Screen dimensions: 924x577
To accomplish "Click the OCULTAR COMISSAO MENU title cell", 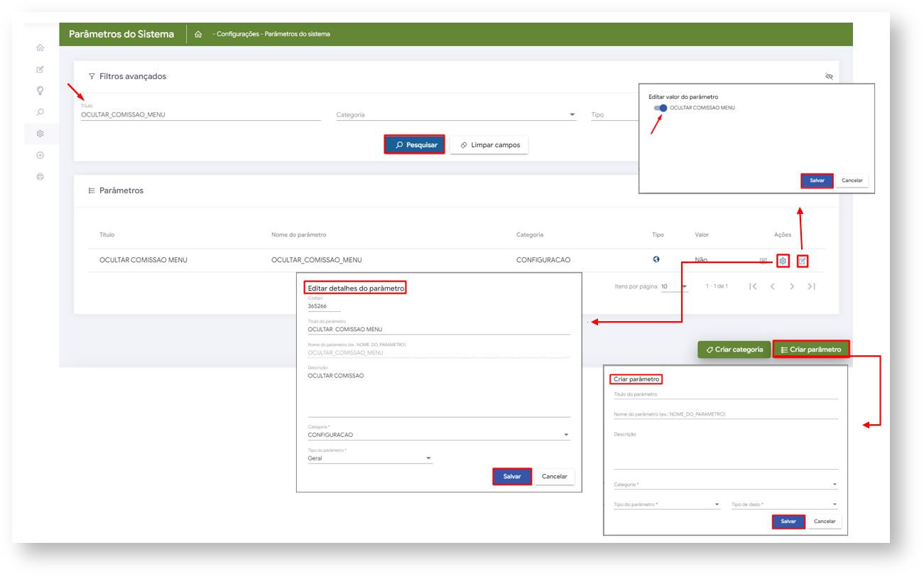I will [143, 260].
